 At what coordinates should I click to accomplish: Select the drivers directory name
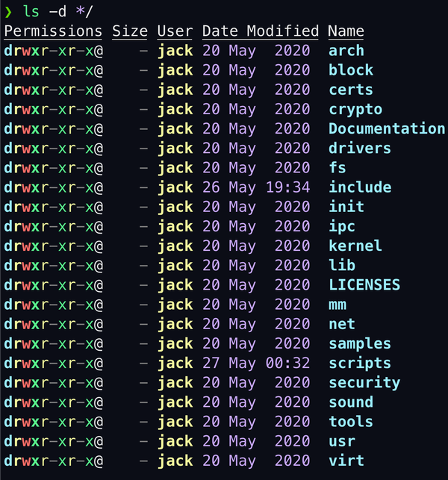pos(359,148)
